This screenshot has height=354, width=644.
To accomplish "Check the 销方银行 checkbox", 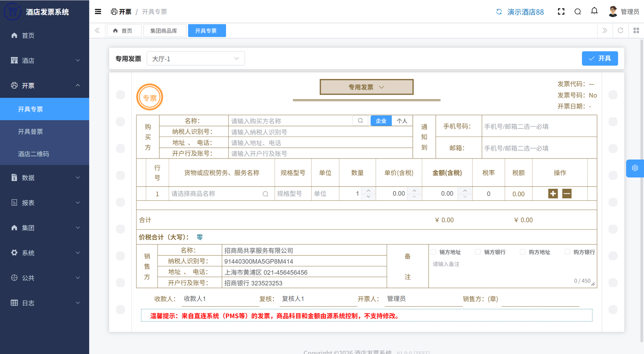I will (x=478, y=252).
